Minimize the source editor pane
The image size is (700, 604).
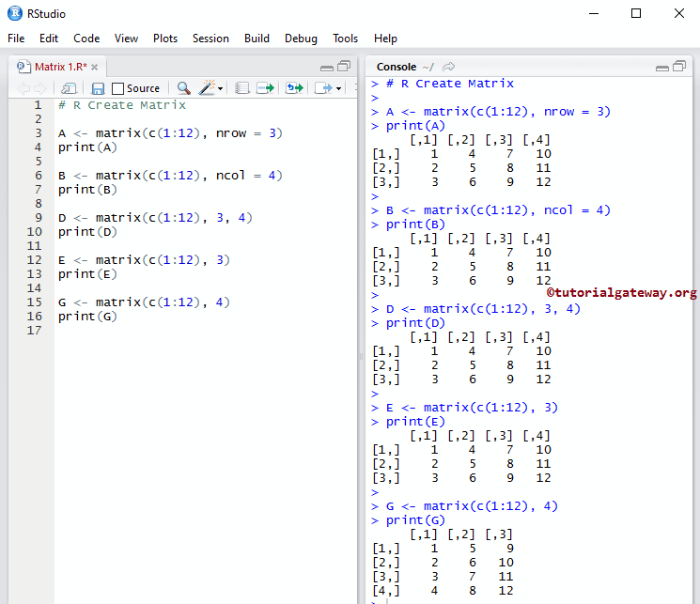coord(327,68)
